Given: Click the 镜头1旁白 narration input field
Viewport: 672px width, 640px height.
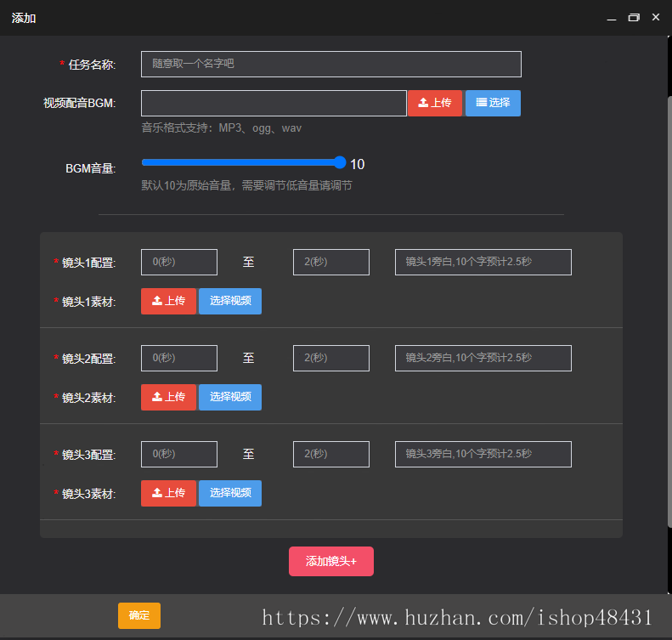Looking at the screenshot, I should 483,262.
